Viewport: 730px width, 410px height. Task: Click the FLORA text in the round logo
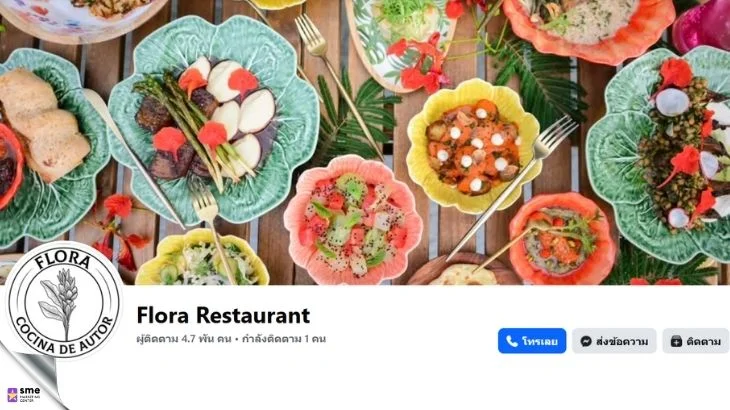click(63, 261)
